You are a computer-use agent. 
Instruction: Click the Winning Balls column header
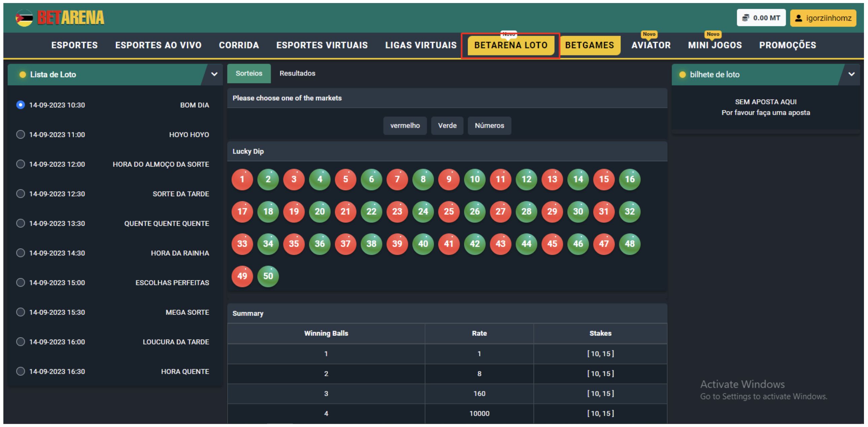(326, 334)
